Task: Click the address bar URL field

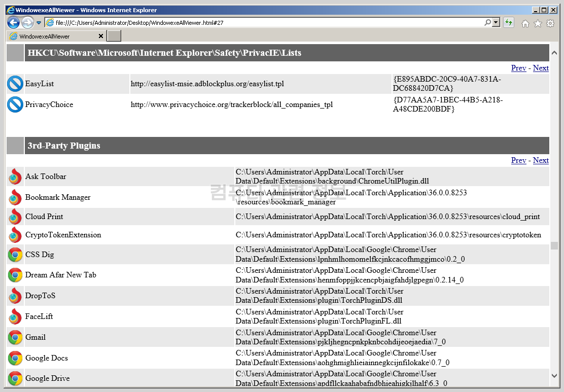Action: click(x=268, y=23)
